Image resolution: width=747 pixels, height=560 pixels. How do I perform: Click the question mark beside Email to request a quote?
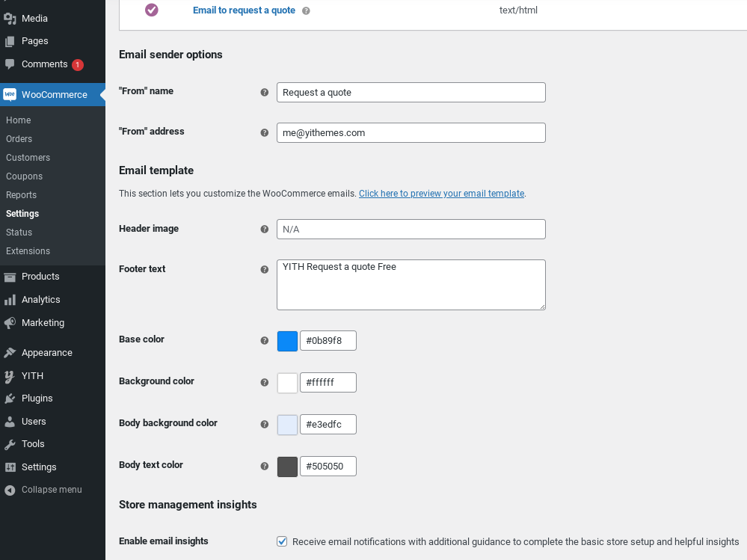coord(306,11)
